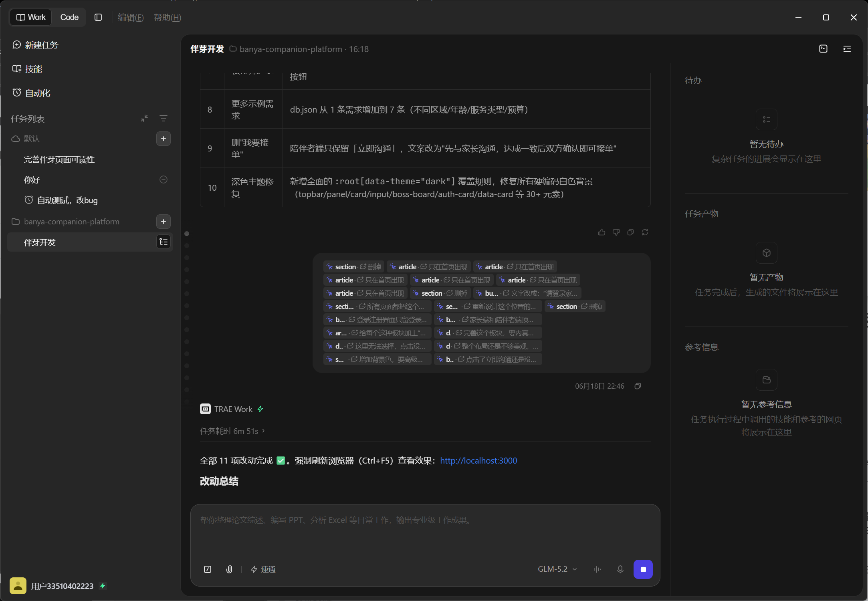
Task: Click the 暂无参考信息 folder icon
Action: (x=766, y=380)
